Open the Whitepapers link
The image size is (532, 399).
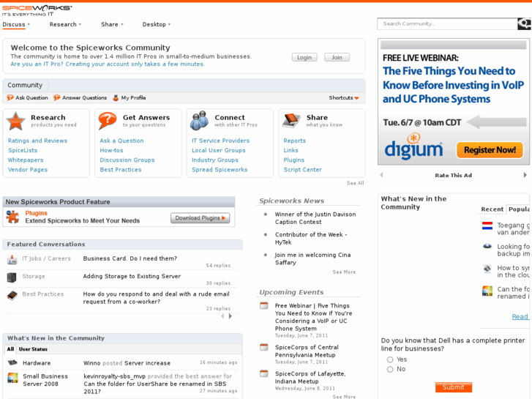pos(26,160)
